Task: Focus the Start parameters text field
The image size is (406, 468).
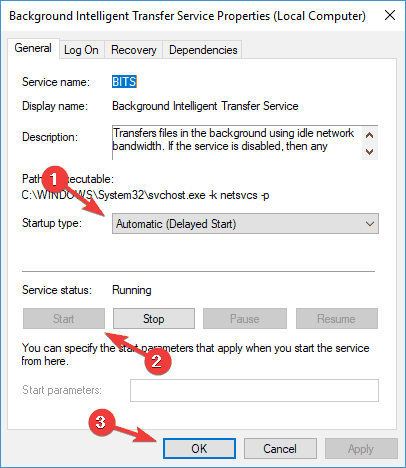Action: pos(254,390)
